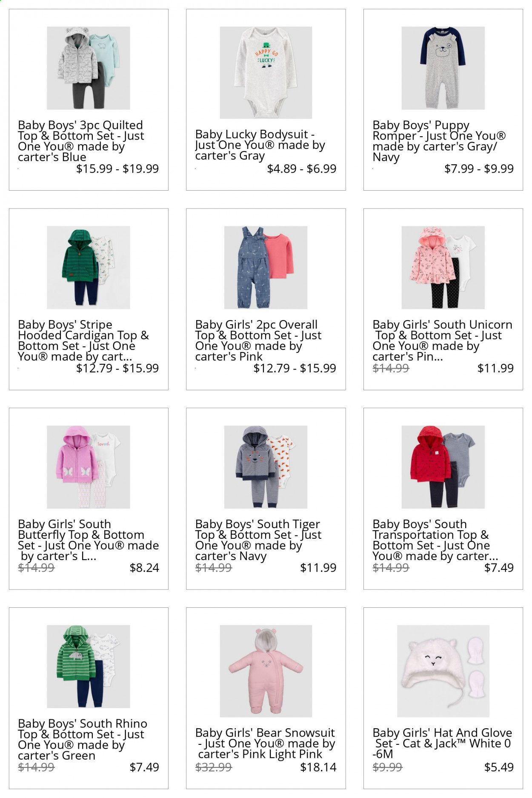Open Baby Lucky Bodysuit title link

click(260, 145)
